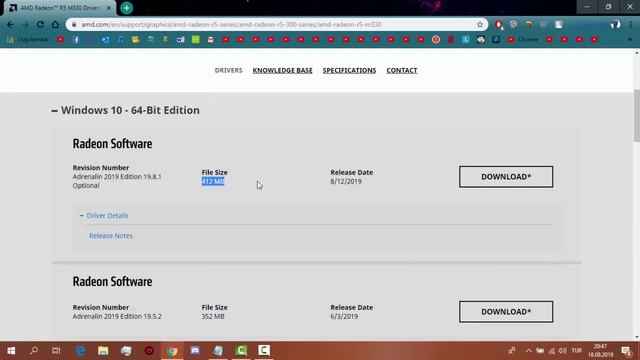Open the red circle taskbar app
The height and width of the screenshot is (360, 640).
point(149,351)
